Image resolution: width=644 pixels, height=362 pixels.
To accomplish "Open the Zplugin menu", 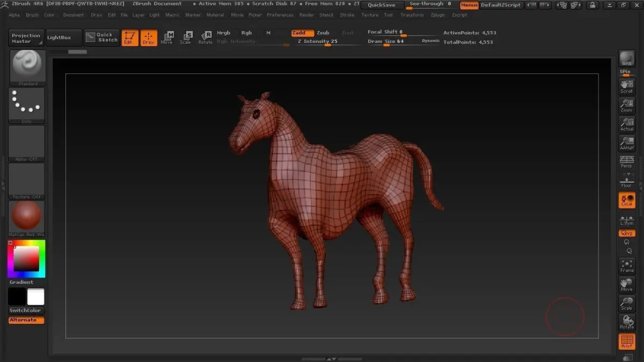I will (x=437, y=15).
